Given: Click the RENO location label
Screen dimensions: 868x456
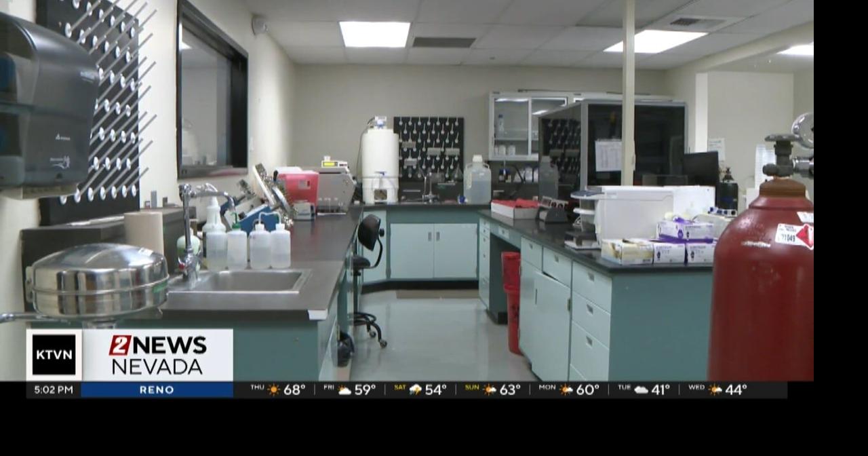Looking at the screenshot, I should click(x=157, y=390).
